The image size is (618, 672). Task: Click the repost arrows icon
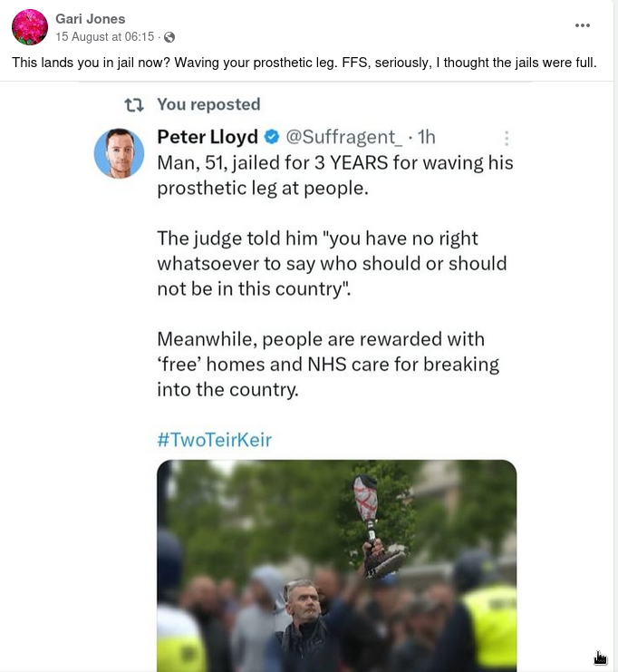[134, 105]
